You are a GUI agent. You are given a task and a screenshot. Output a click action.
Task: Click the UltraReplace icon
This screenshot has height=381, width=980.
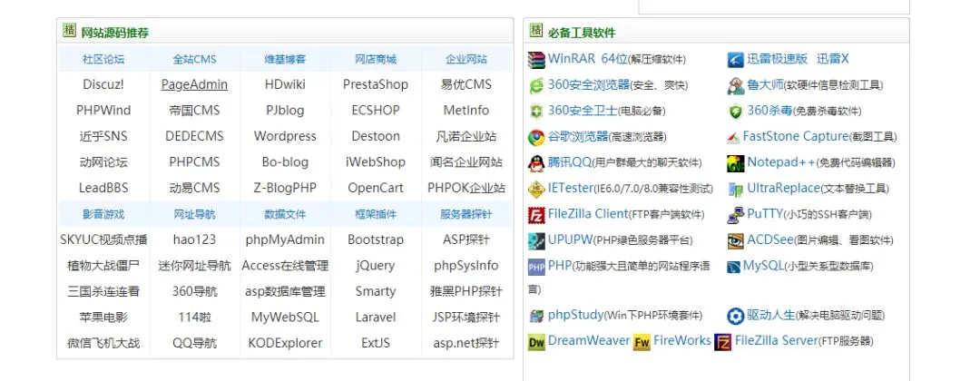click(x=736, y=190)
